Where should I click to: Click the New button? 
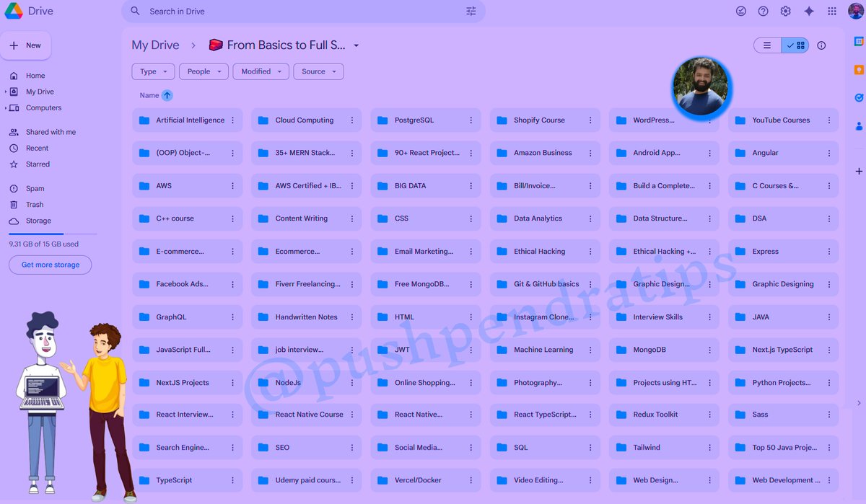25,45
